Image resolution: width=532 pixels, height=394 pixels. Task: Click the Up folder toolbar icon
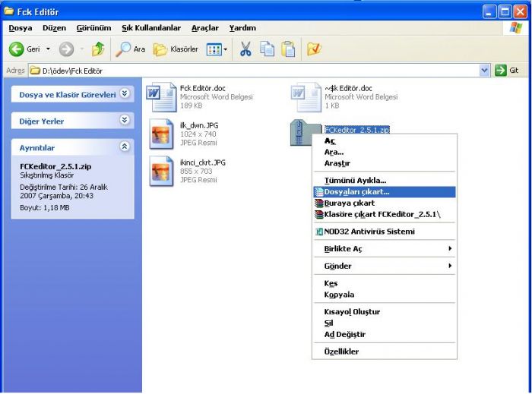97,49
